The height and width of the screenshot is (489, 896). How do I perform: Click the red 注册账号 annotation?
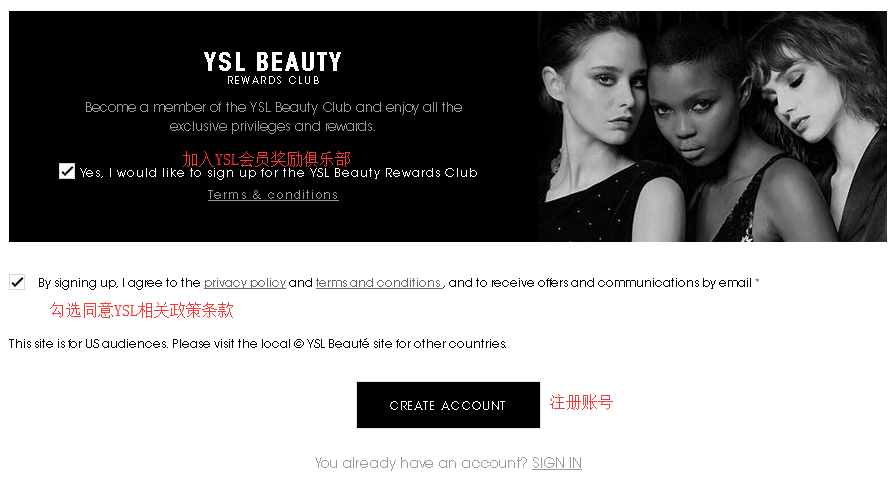pyautogui.click(x=581, y=403)
